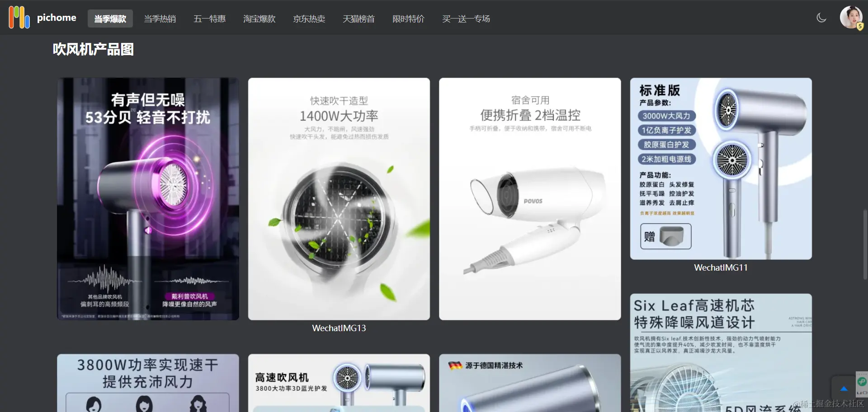
Task: Open the 便携折叠 2档温控 product image
Action: [530, 199]
